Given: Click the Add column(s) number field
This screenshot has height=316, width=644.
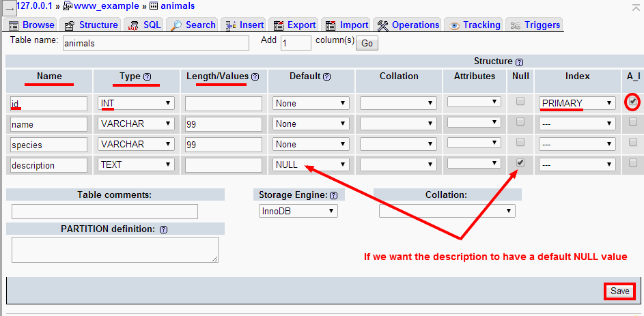Looking at the screenshot, I should [296, 43].
